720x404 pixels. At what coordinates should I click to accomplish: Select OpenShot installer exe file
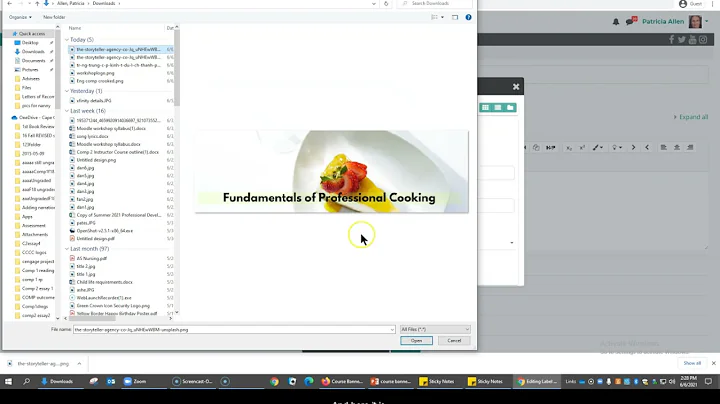pos(104,231)
